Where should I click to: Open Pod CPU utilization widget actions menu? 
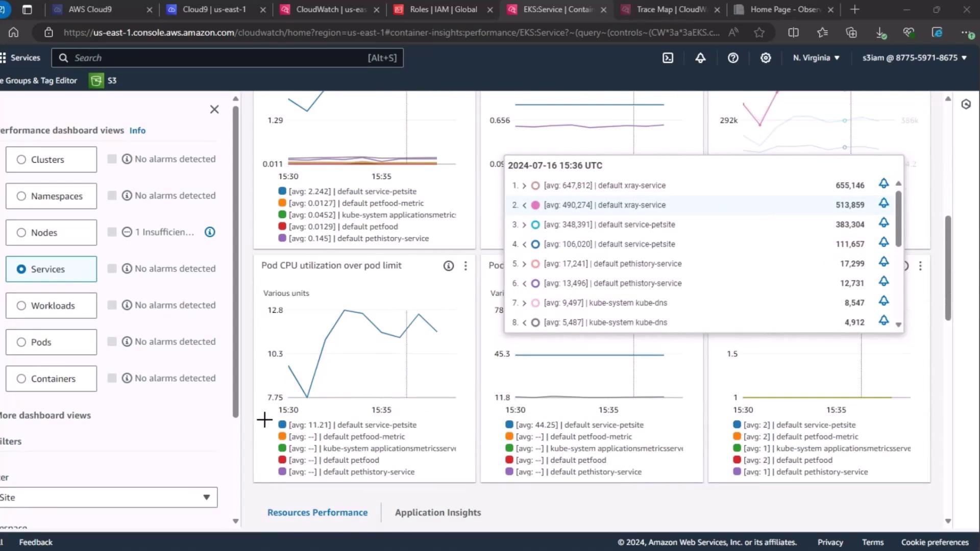pos(465,266)
